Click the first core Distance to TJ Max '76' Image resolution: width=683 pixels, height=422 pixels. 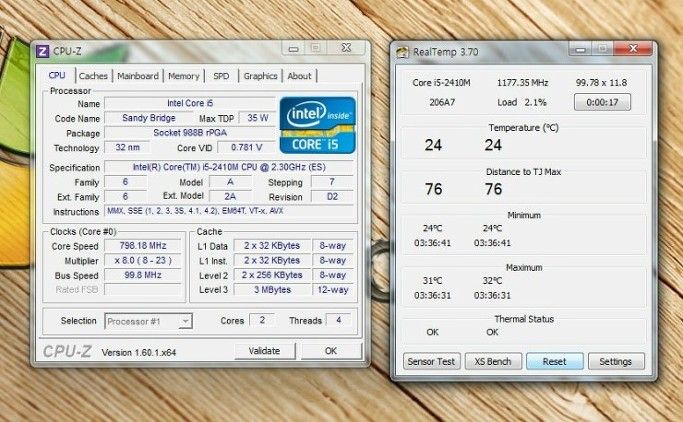433,189
